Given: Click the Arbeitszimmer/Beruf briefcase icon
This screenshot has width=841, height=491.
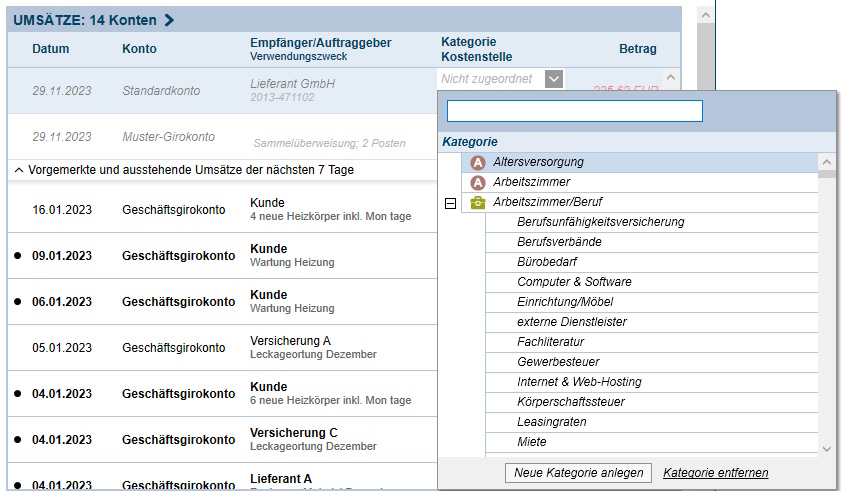Looking at the screenshot, I should pyautogui.click(x=477, y=203).
